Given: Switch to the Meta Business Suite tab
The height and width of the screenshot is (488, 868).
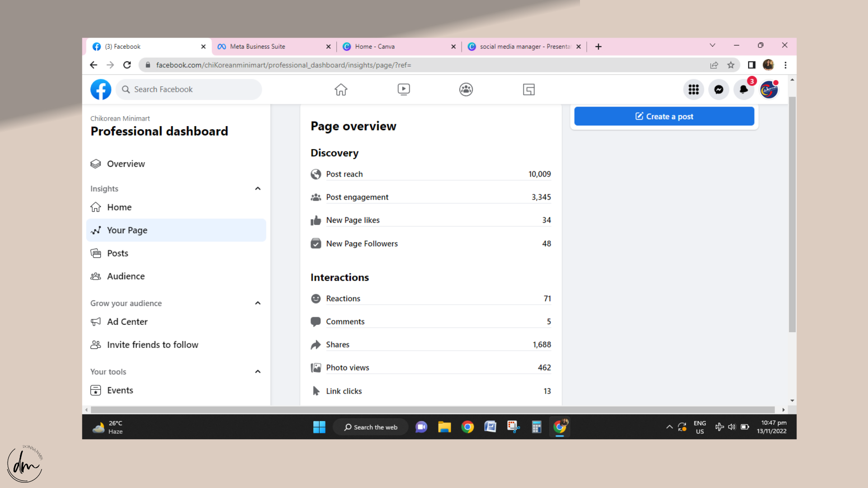Looking at the screenshot, I should pos(258,47).
